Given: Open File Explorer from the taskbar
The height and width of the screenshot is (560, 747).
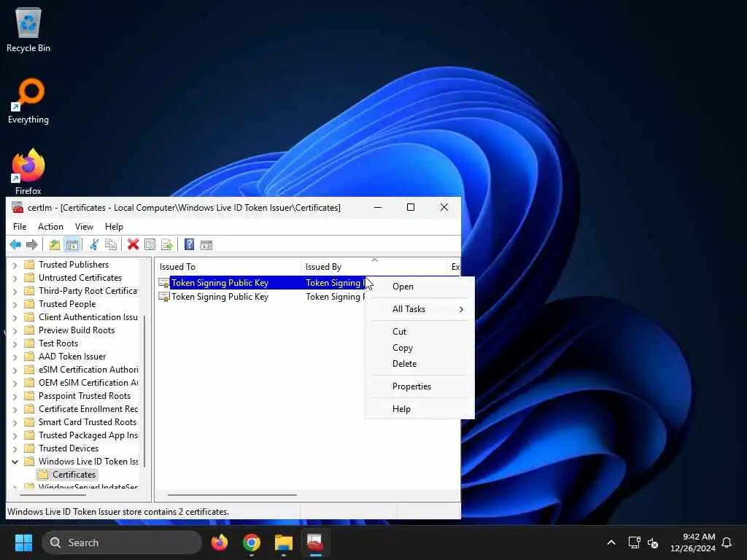Looking at the screenshot, I should coord(284,542).
